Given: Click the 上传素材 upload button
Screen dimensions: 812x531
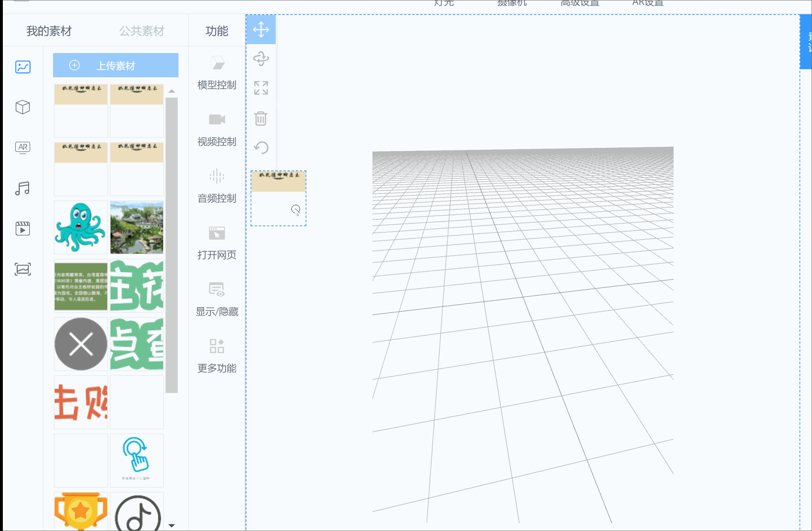Looking at the screenshot, I should [x=115, y=65].
